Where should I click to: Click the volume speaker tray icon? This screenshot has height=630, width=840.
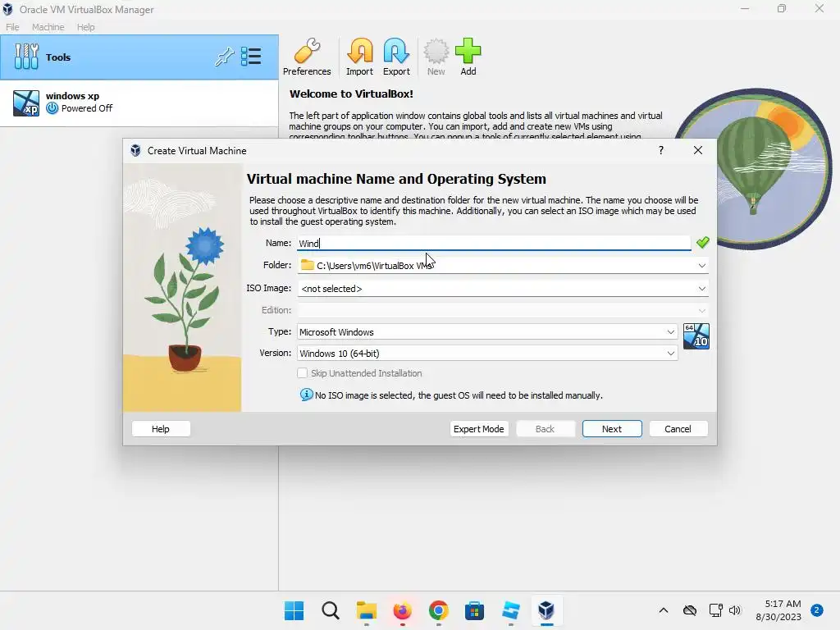pyautogui.click(x=734, y=610)
